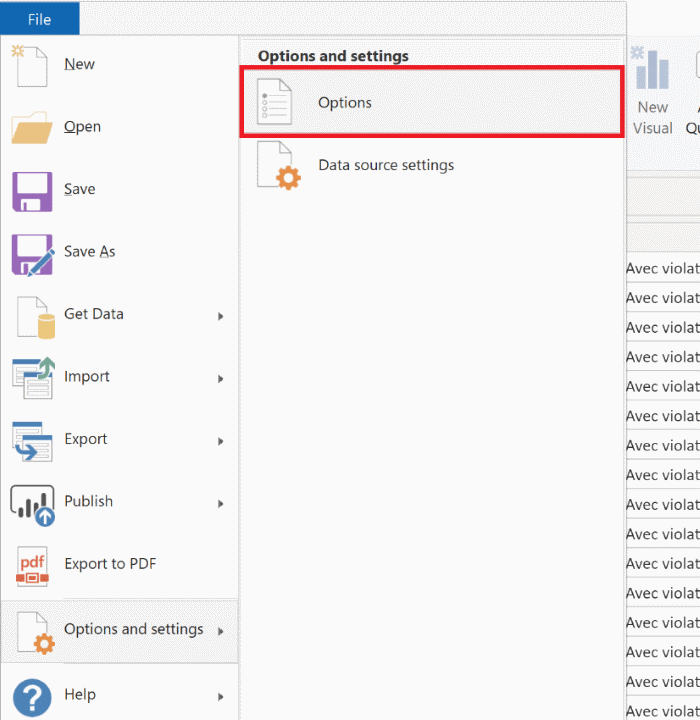Screen dimensions: 700x720
Task: Click the Export to PDF icon
Action: click(32, 566)
